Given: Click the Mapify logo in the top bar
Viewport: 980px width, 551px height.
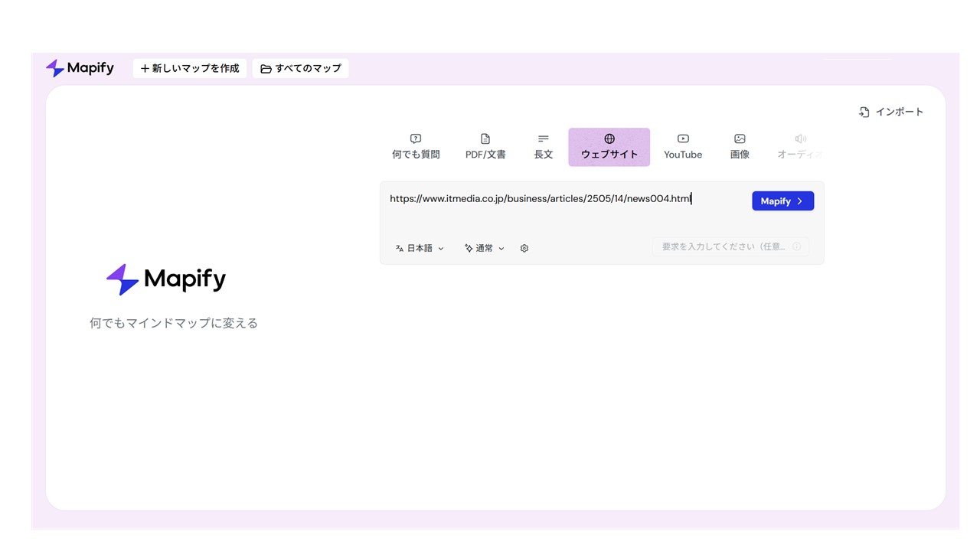Looking at the screenshot, I should coord(80,68).
